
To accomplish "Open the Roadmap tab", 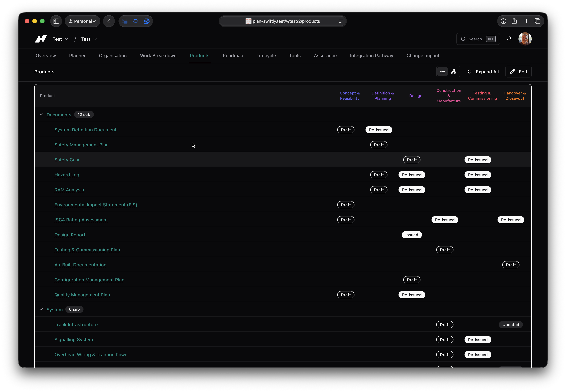I will click(x=233, y=56).
